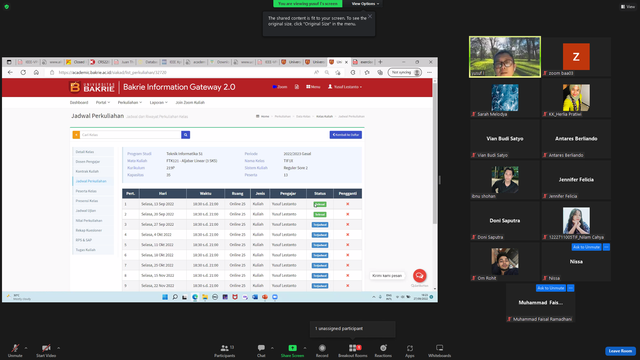Click the red X for 4 Okt 2022
This screenshot has height=360, width=640.
pos(348,235)
